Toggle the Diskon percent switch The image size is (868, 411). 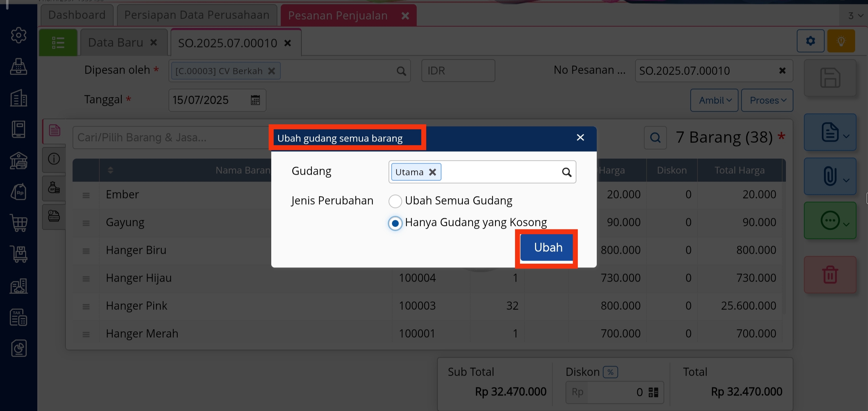[x=610, y=372]
